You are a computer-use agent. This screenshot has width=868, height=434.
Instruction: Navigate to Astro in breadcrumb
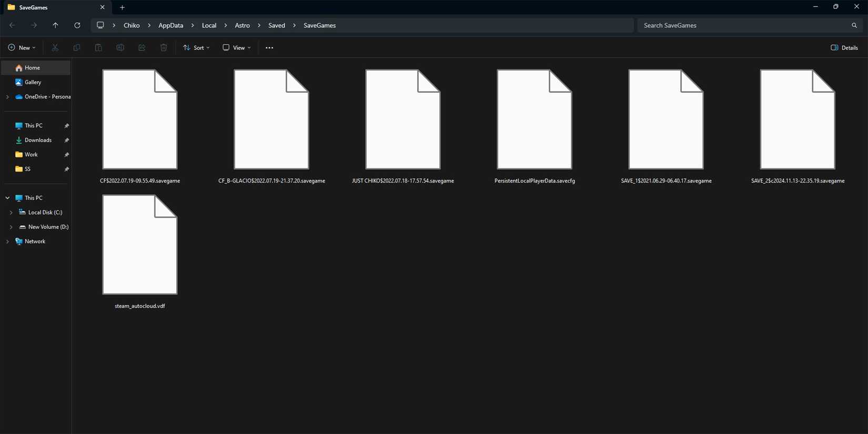(x=242, y=25)
